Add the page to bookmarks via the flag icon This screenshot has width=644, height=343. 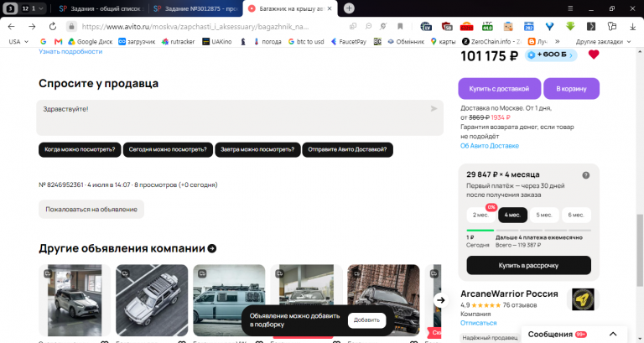pyautogui.click(x=400, y=26)
